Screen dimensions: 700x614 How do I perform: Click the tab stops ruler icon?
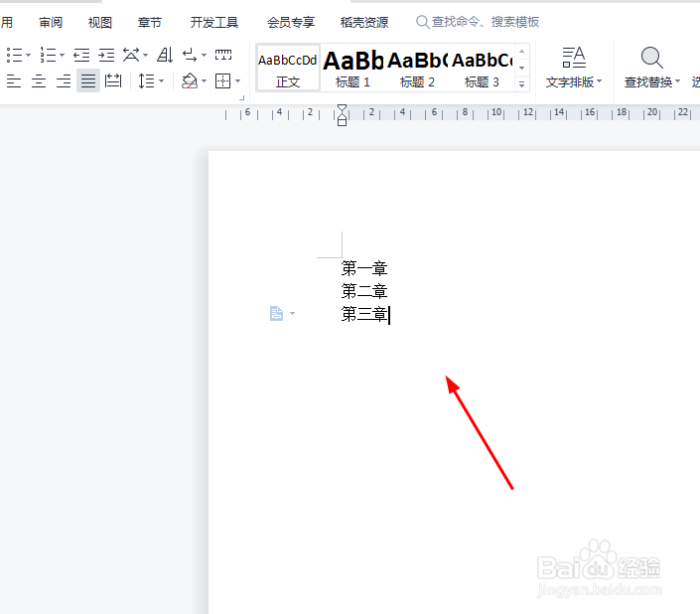point(223,55)
